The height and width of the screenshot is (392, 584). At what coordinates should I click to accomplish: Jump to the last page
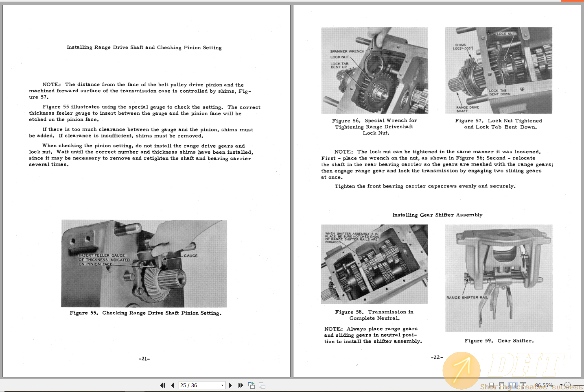[x=241, y=385]
